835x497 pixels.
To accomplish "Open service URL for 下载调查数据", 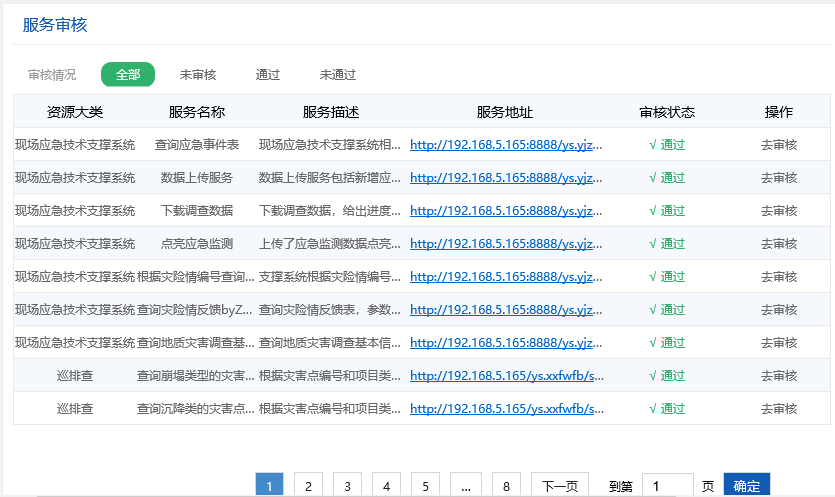I will (x=506, y=211).
